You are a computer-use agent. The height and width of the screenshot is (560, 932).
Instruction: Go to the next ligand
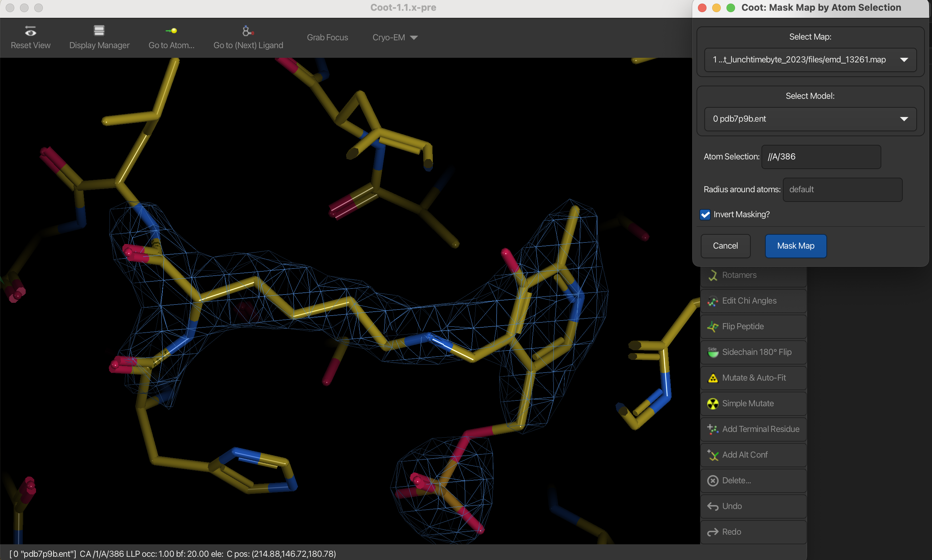point(248,37)
